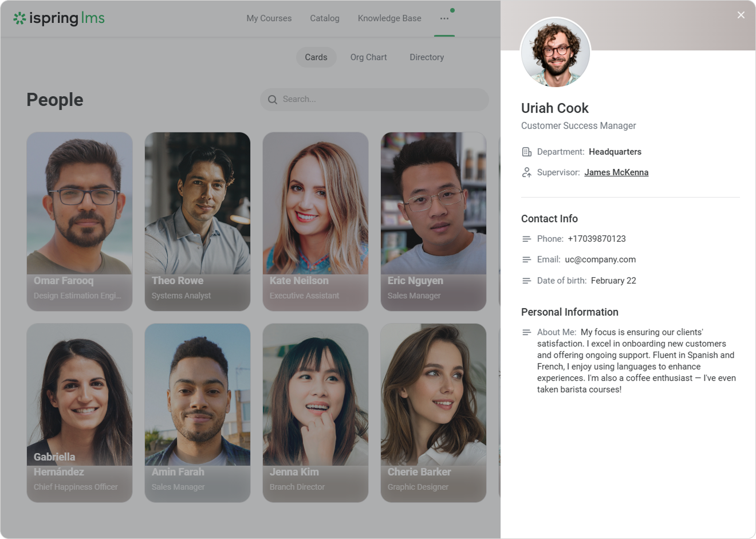Viewport: 756px width, 539px height.
Task: Open the Knowledge Base section
Action: [x=389, y=18]
